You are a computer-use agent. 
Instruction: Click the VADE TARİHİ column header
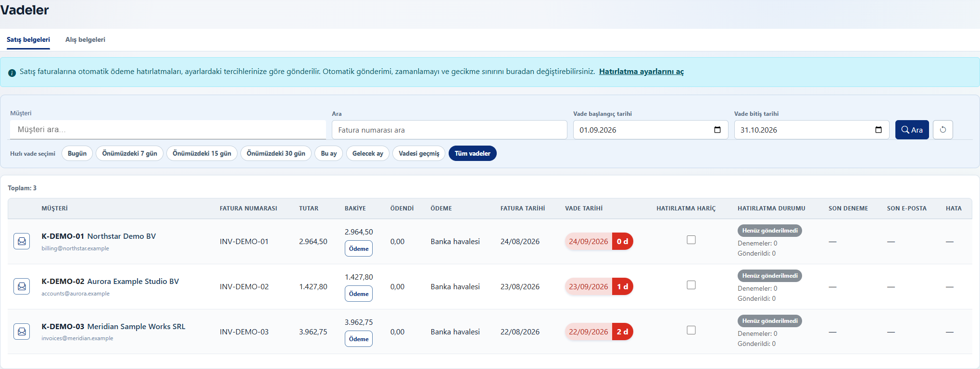coord(584,208)
